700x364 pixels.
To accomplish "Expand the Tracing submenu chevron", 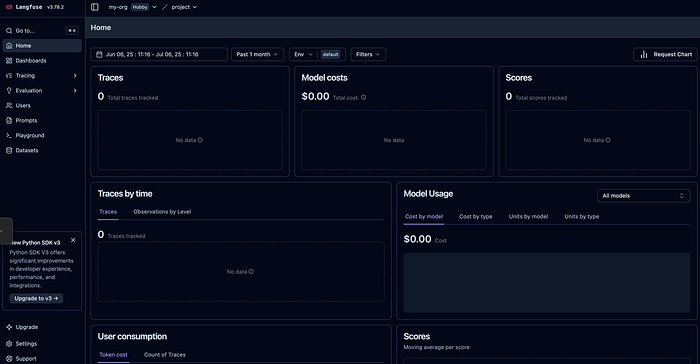I will (75, 75).
